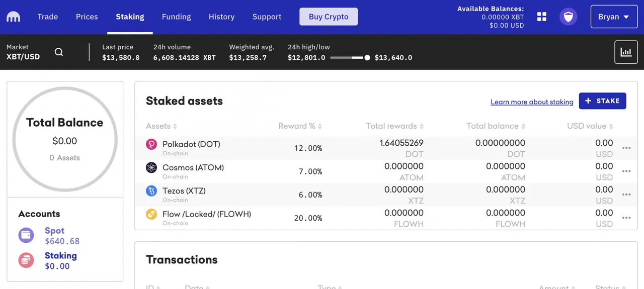This screenshot has height=289, width=644.
Task: Click the Buy Crypto button
Action: [x=329, y=17]
